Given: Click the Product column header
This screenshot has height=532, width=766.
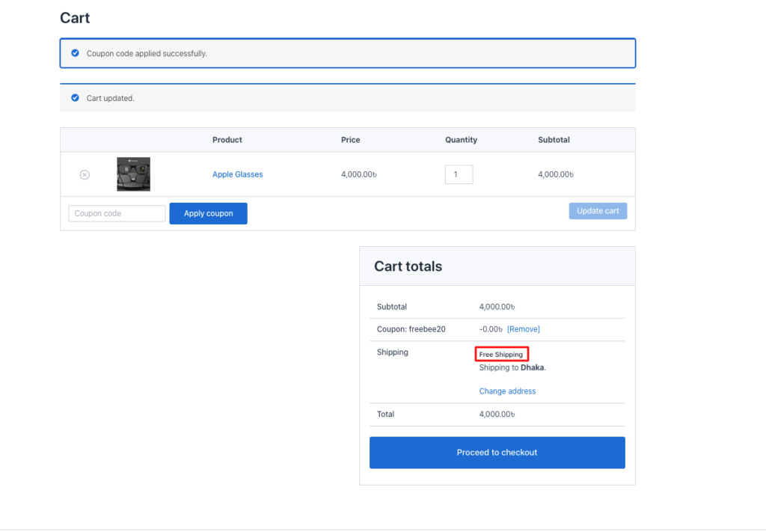Looking at the screenshot, I should (227, 140).
